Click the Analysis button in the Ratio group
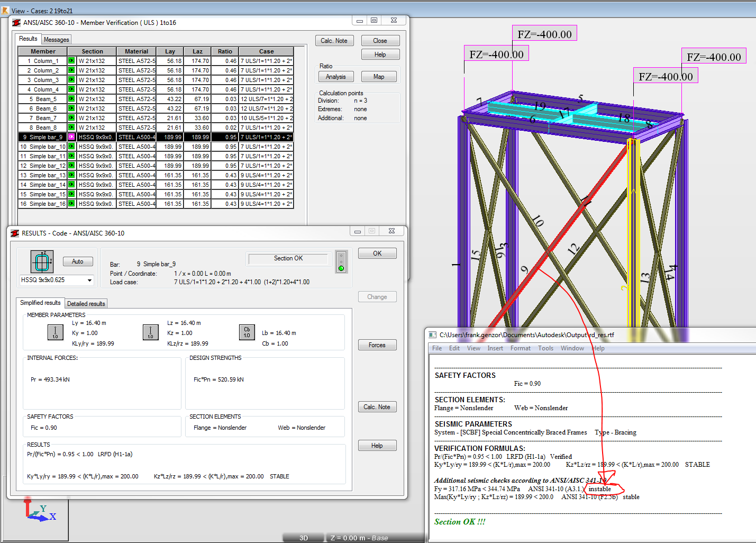756x543 pixels. [336, 76]
